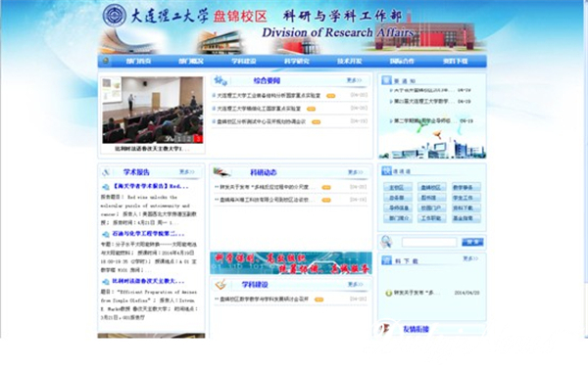This screenshot has width=588, height=368.
Task: Open the red slogan banner image
Action: point(291,263)
